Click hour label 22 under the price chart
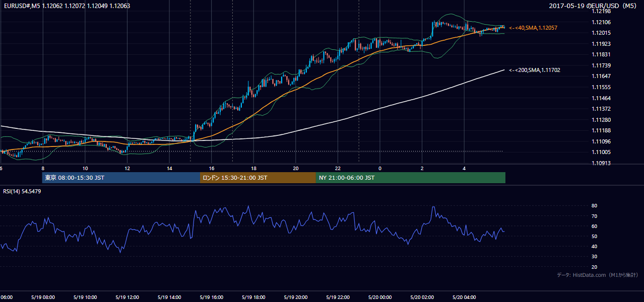Viewport: 644px width, 302px height. tap(338, 168)
